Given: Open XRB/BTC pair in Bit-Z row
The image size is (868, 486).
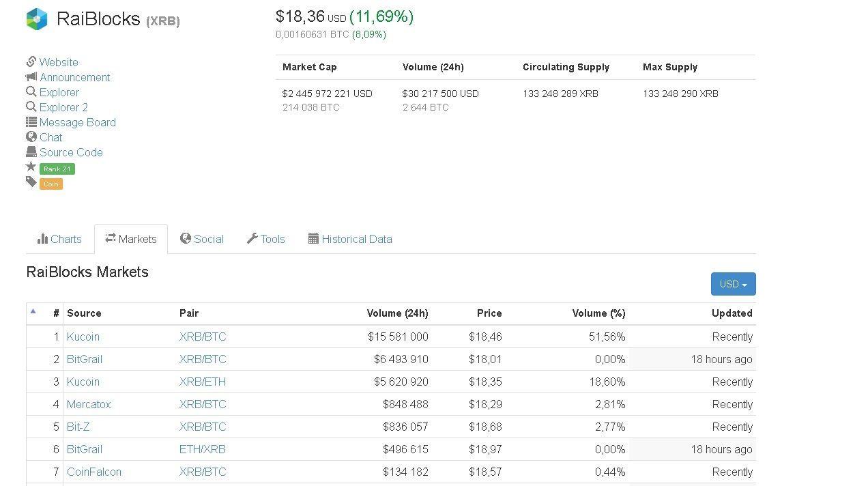Looking at the screenshot, I should click(203, 427).
